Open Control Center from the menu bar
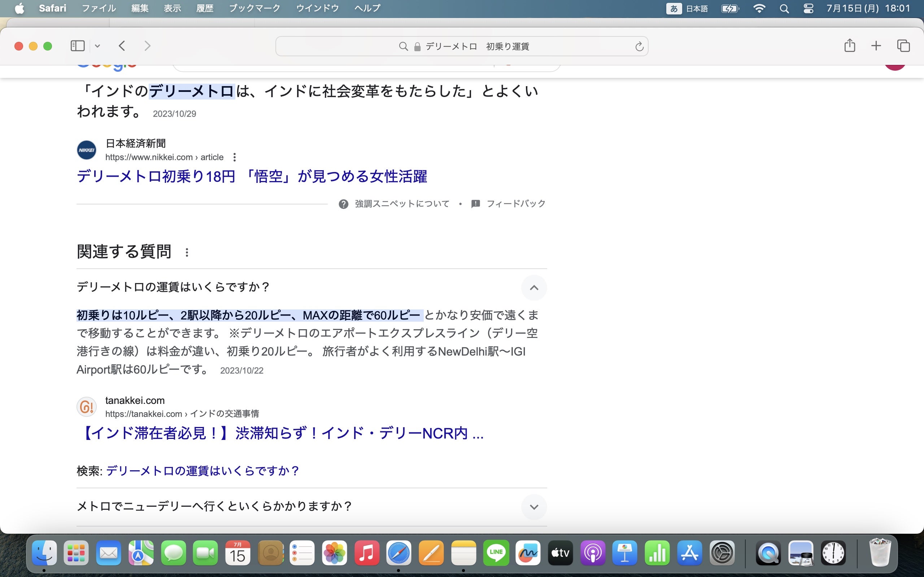Image resolution: width=924 pixels, height=577 pixels. (x=808, y=8)
